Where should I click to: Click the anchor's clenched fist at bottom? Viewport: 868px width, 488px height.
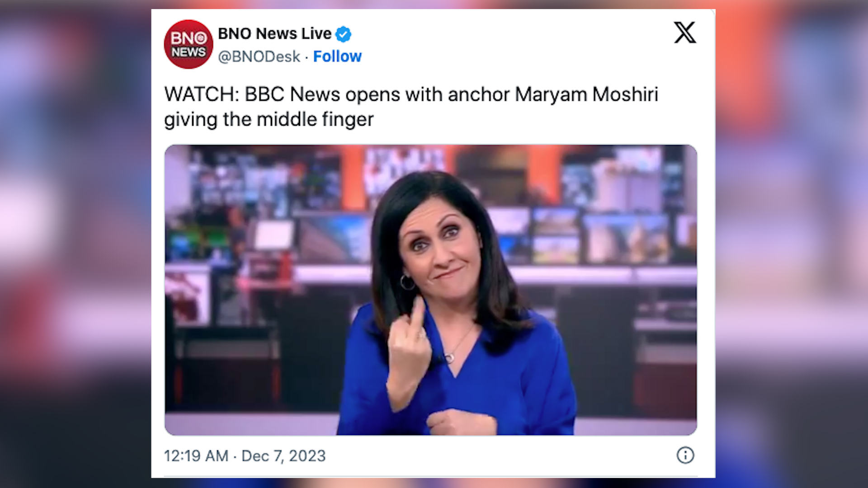click(x=461, y=422)
